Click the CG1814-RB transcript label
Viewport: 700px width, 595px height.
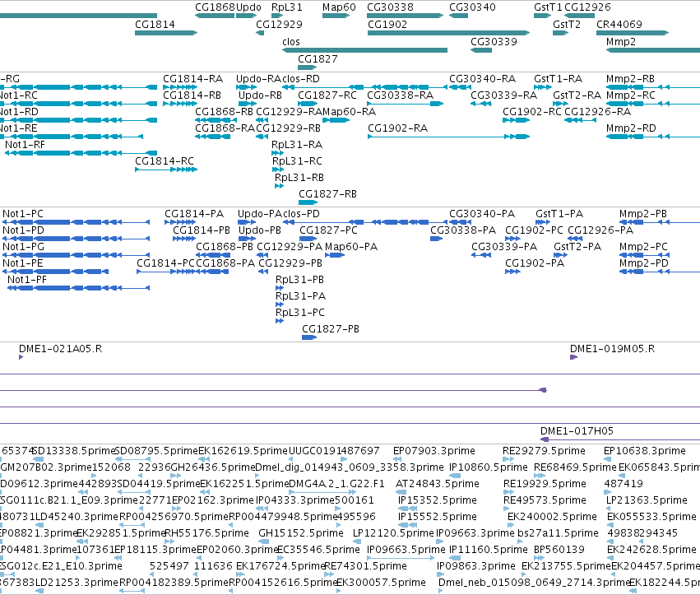(x=192, y=95)
